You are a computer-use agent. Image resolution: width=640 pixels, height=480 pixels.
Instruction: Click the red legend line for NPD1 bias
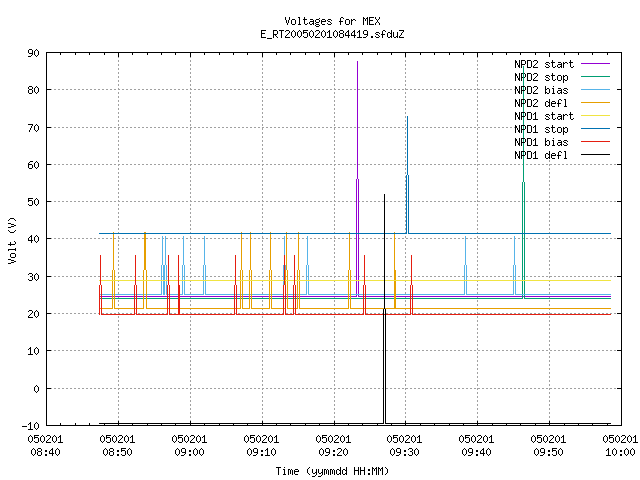pyautogui.click(x=596, y=142)
